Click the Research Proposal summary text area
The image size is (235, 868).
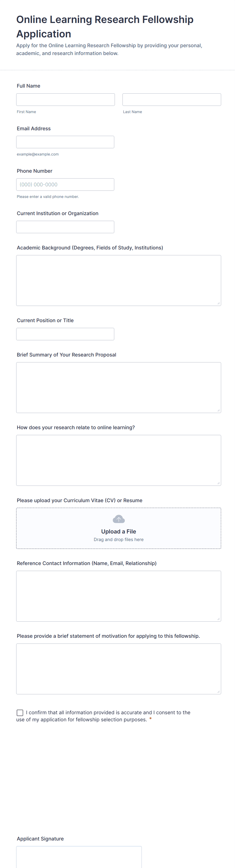click(118, 388)
